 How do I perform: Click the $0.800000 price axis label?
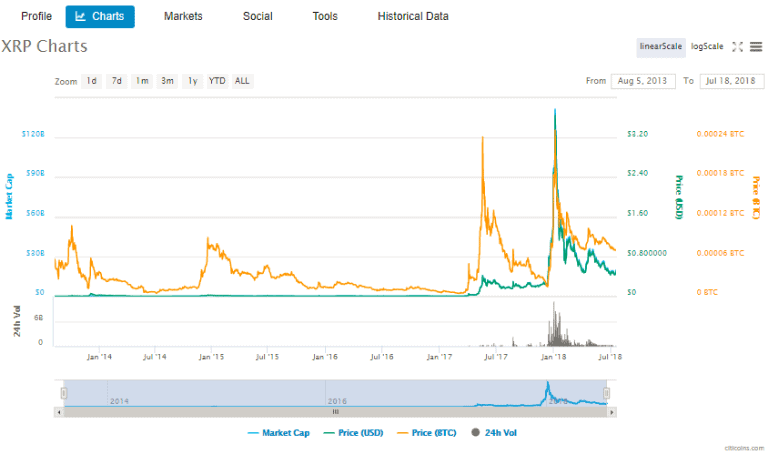click(647, 253)
